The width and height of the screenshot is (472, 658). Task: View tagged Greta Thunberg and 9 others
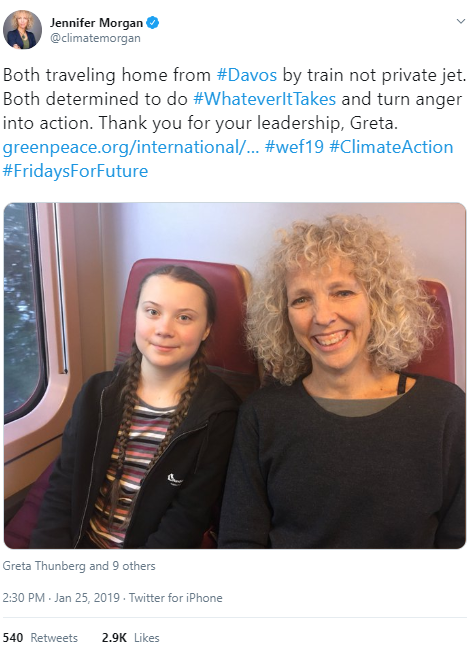tap(79, 566)
